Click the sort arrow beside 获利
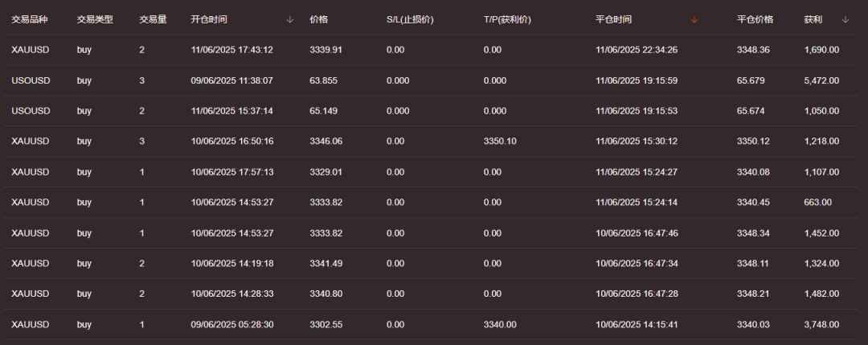Viewport: 868px width, 345px height. click(845, 19)
